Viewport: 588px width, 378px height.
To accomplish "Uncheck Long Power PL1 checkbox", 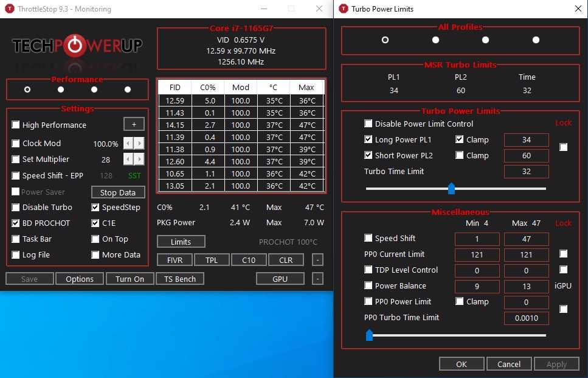I will [x=368, y=139].
